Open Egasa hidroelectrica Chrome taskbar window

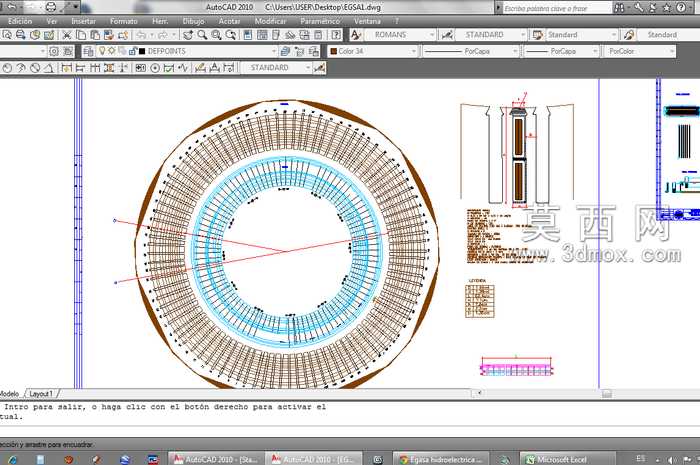pos(441,459)
